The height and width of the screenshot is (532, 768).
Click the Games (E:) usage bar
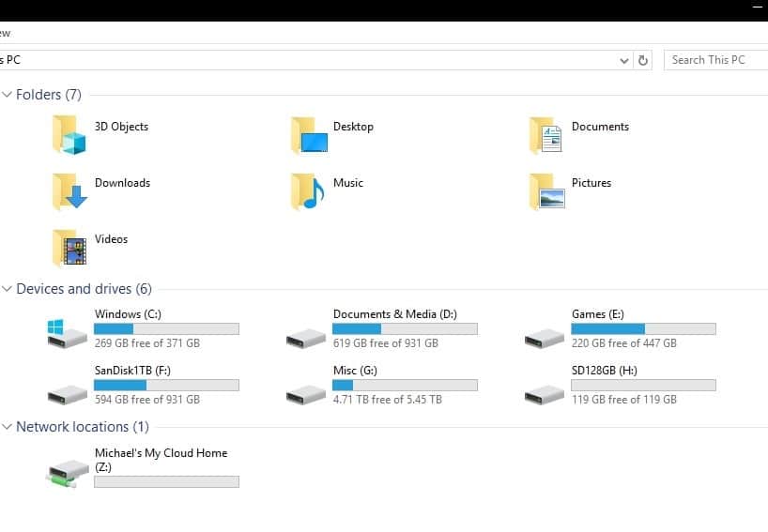pos(643,329)
